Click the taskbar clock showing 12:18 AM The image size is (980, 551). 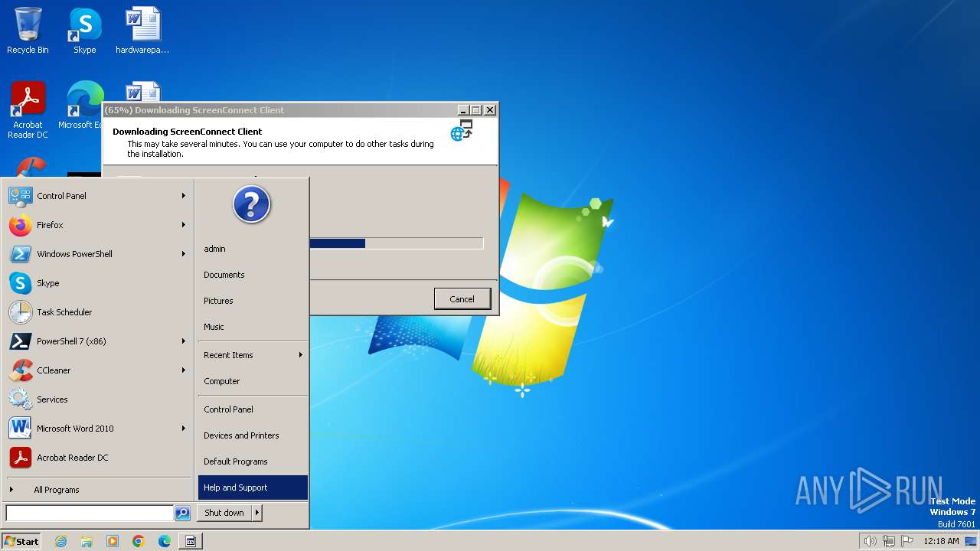coord(941,541)
